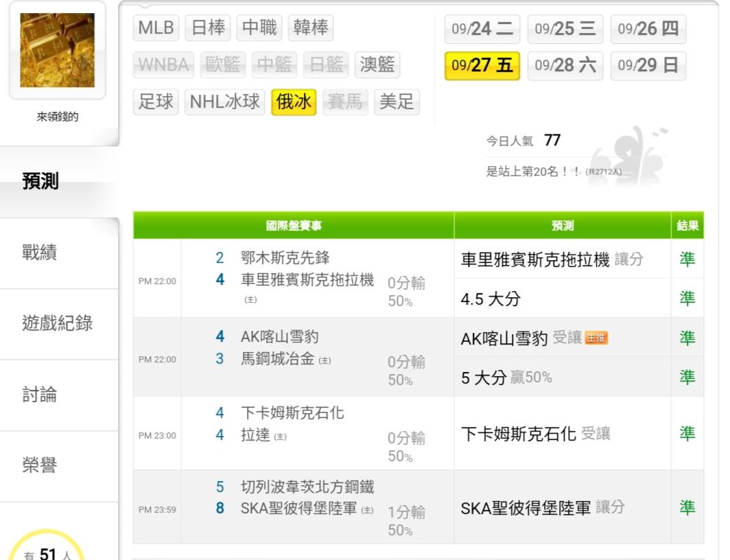Click prediction SKA聖彼得堡陸軍 讓分

(x=543, y=507)
